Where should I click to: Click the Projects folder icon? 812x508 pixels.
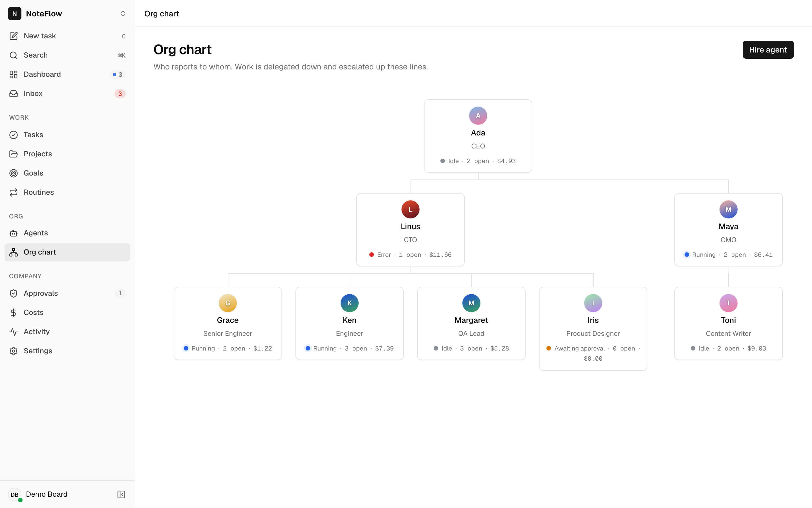click(x=14, y=154)
